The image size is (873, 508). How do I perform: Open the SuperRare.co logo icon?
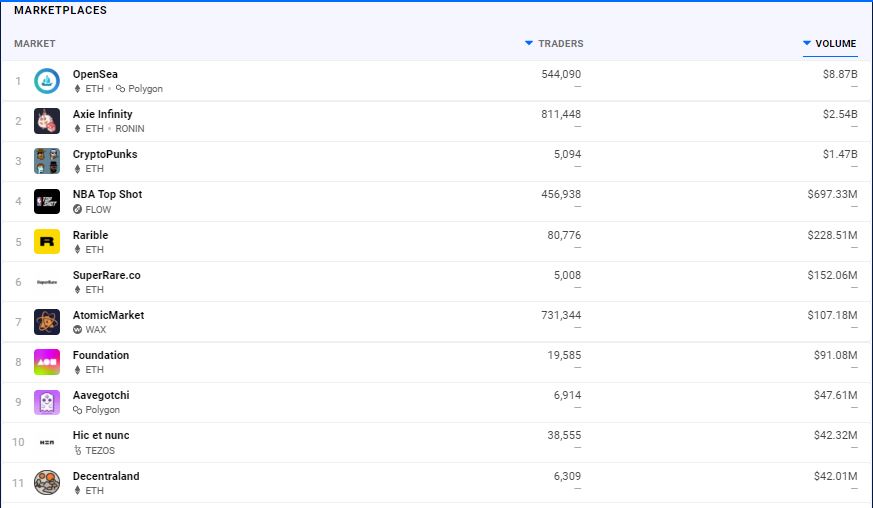(x=47, y=282)
